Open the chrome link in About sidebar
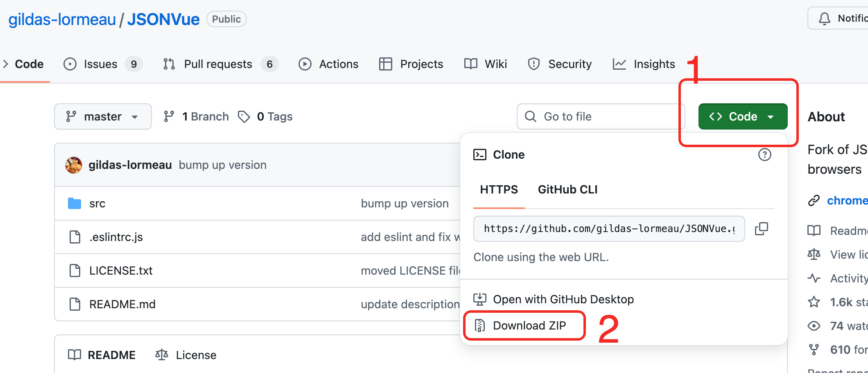The image size is (868, 373). (848, 200)
